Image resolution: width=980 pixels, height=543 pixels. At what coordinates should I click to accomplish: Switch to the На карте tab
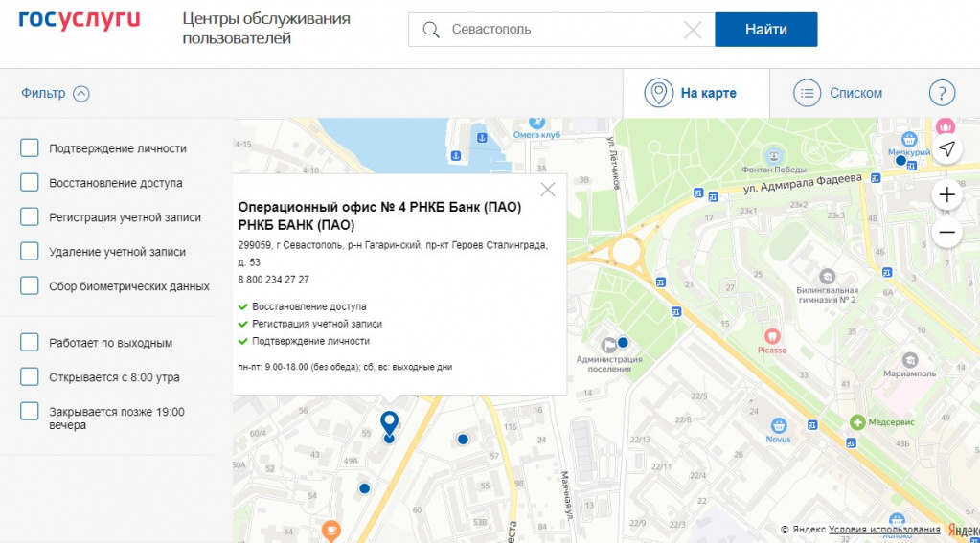(x=696, y=93)
